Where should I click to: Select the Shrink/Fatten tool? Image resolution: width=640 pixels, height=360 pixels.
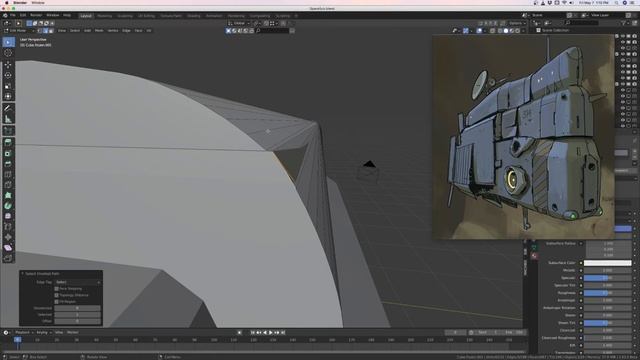tap(8, 237)
